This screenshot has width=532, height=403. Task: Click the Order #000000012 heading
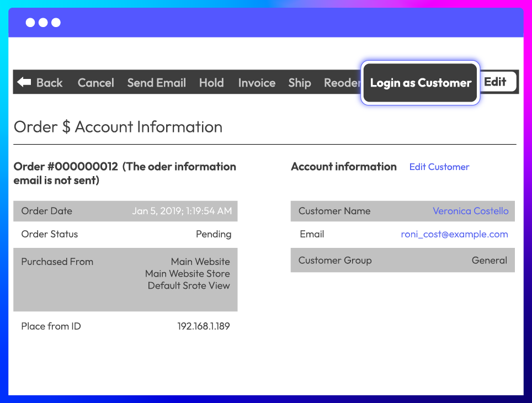coord(125,173)
